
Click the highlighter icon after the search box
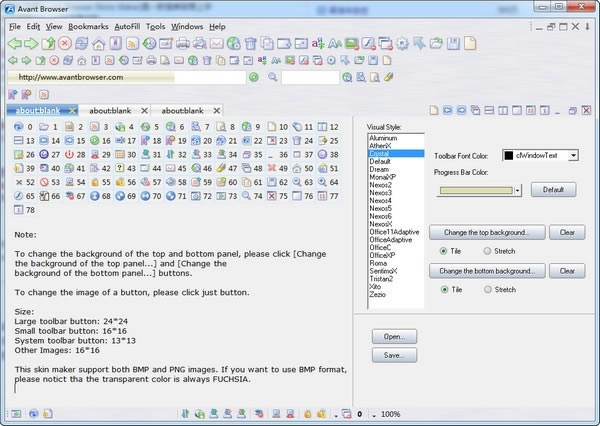coord(389,77)
